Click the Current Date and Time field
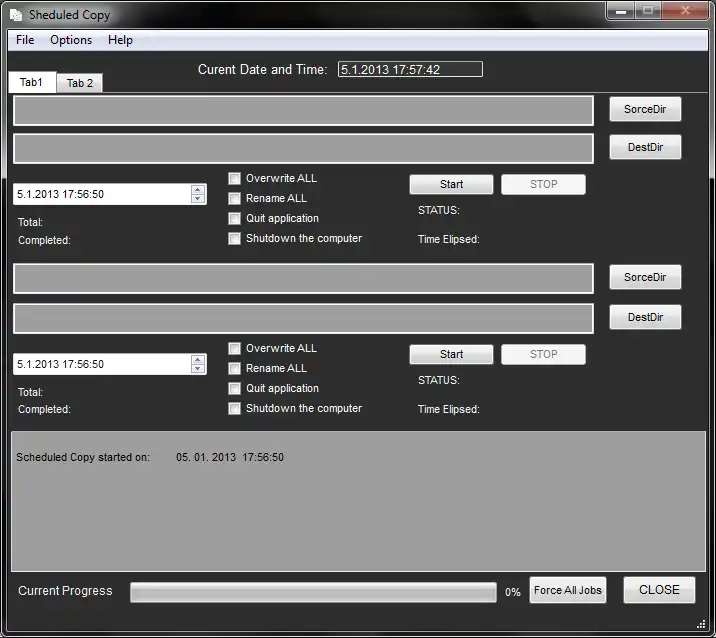 tap(410, 69)
